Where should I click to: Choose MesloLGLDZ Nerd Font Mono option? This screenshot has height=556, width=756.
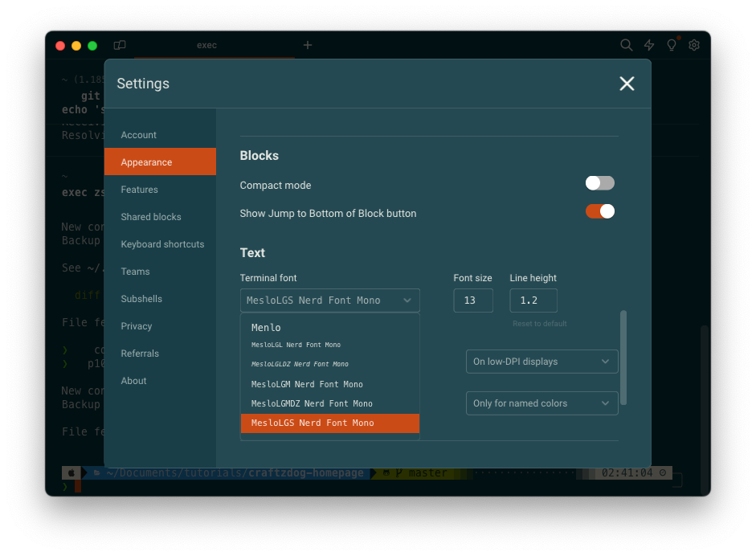(329, 364)
